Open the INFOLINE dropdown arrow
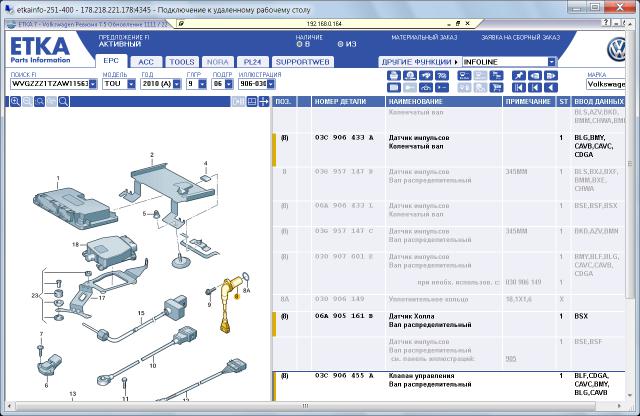The width and height of the screenshot is (640, 416). click(551, 62)
